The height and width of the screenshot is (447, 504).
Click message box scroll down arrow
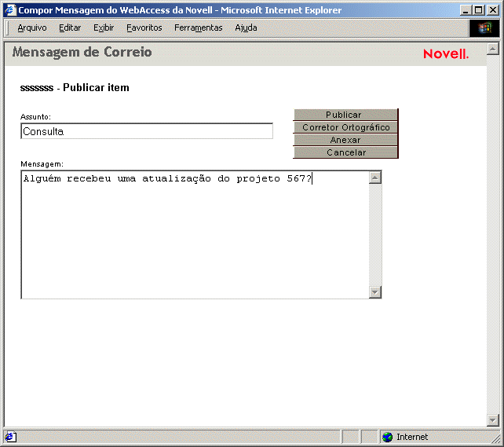click(x=375, y=292)
